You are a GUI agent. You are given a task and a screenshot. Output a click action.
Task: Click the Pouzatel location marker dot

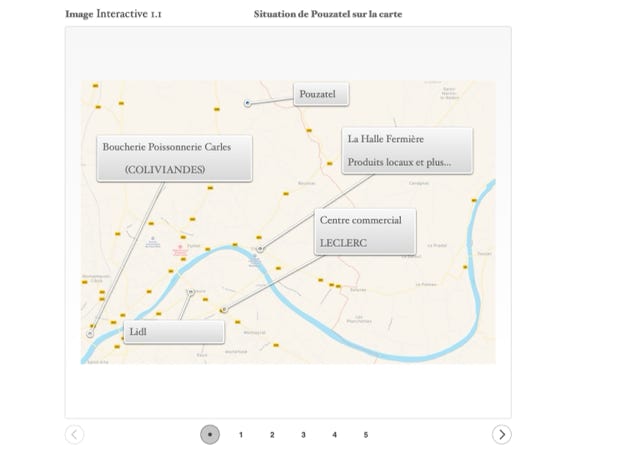pos(247,103)
